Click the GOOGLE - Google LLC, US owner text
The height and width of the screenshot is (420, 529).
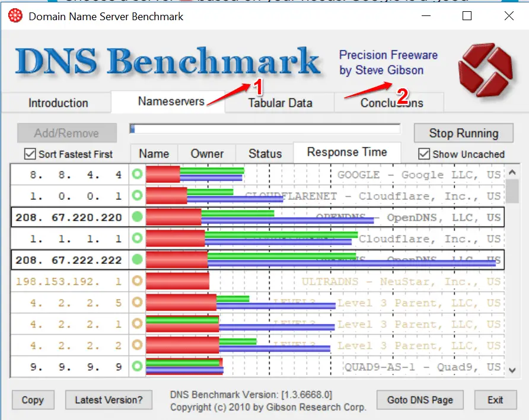click(419, 175)
